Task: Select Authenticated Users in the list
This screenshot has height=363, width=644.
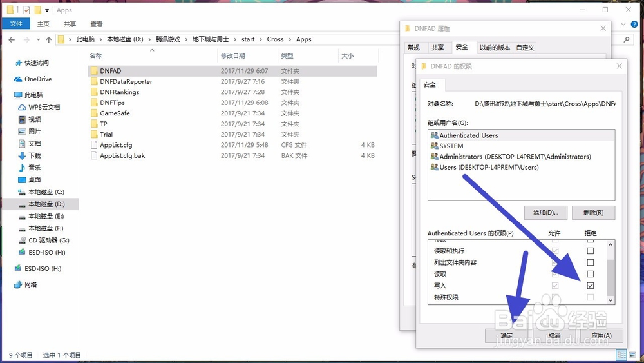Action: (x=521, y=135)
